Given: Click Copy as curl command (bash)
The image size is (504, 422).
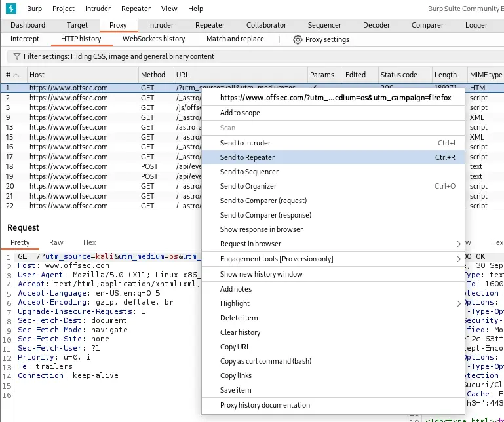Looking at the screenshot, I should pos(265,361).
